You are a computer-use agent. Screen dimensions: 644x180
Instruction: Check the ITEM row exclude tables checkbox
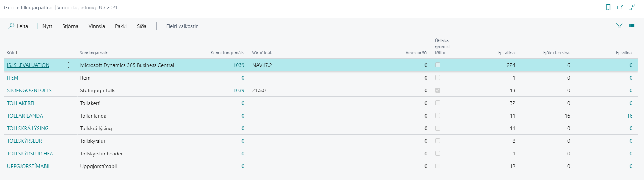[x=438, y=78]
